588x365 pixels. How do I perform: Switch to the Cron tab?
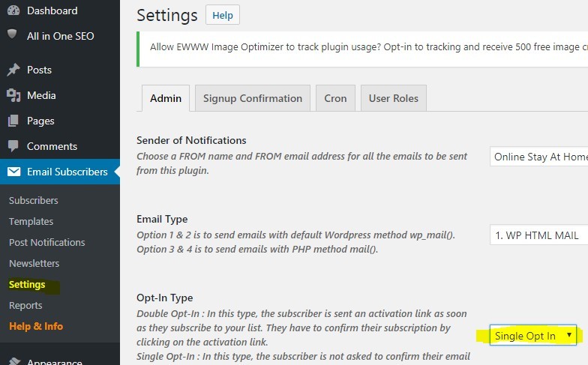[x=335, y=98]
